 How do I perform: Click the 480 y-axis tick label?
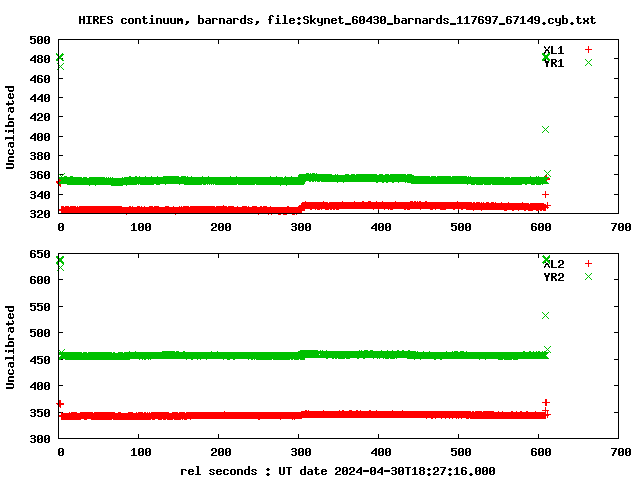click(40, 59)
